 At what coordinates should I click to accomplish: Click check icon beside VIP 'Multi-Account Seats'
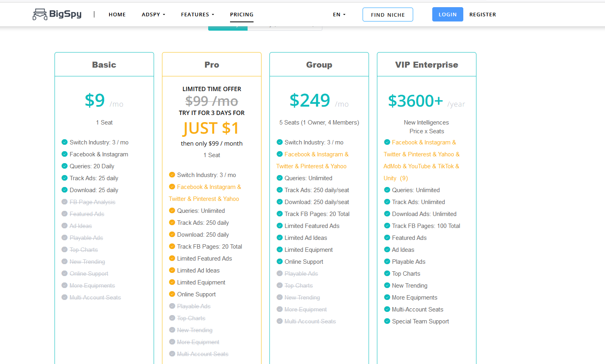pyautogui.click(x=387, y=309)
